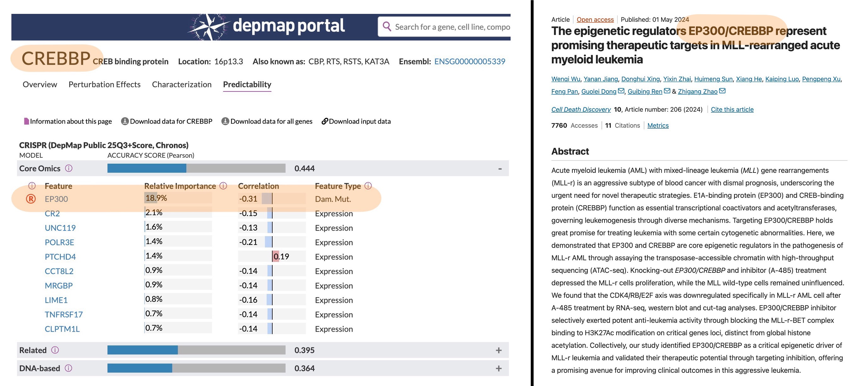This screenshot has height=386, width=868.
Task: Click Guolei Dong's email envelope icon
Action: (x=621, y=91)
